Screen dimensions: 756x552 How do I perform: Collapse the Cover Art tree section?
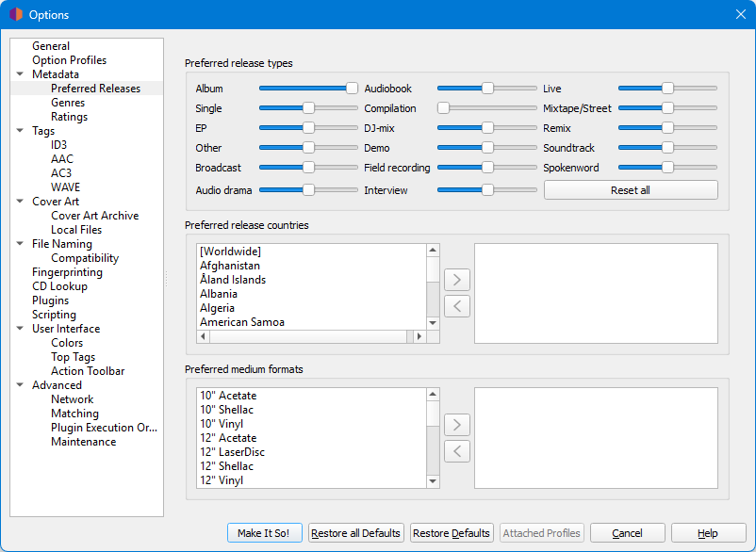pyautogui.click(x=21, y=202)
